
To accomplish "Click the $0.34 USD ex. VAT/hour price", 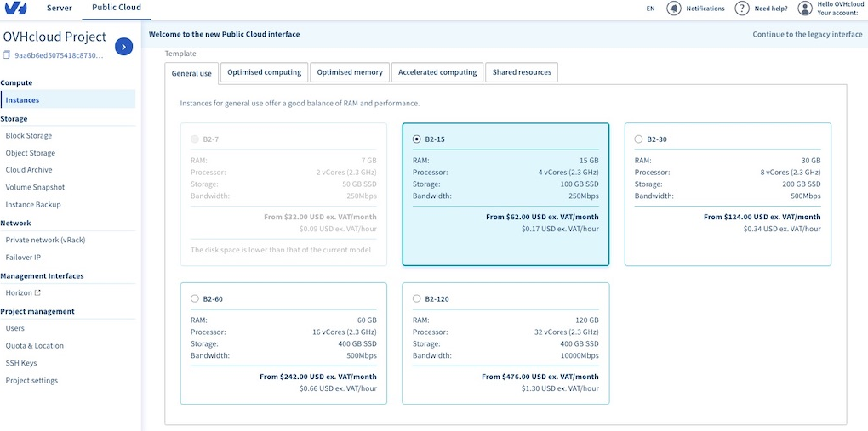I will [782, 229].
